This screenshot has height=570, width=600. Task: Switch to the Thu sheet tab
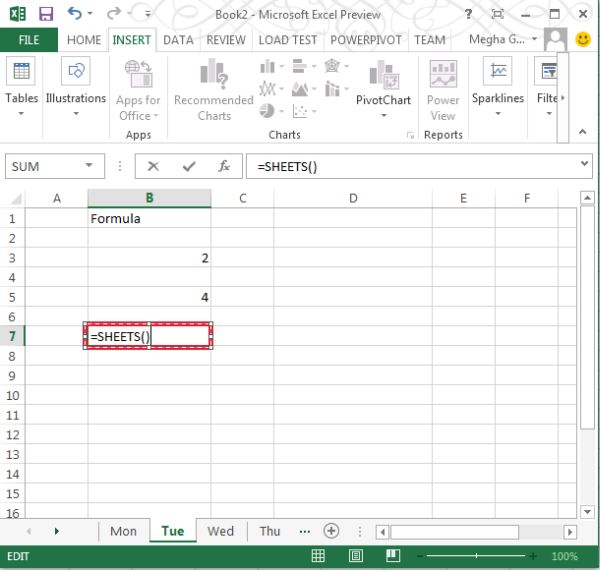[270, 531]
